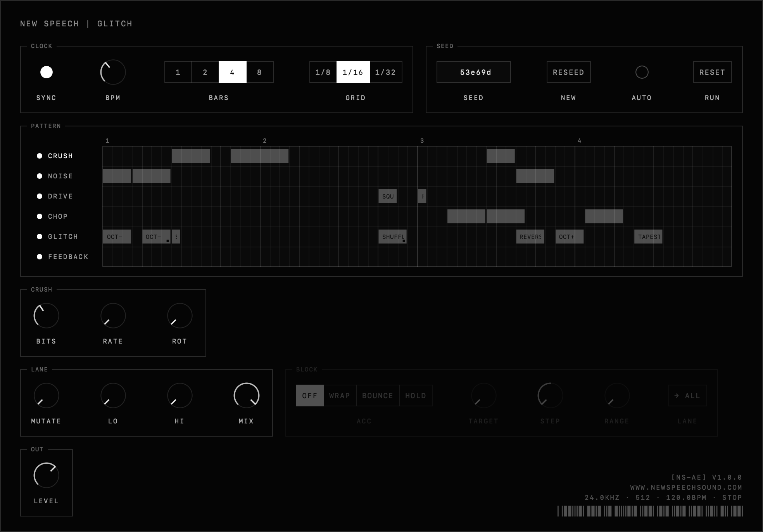This screenshot has height=532, width=763.
Task: Select the SQU block in DRIVE lane
Action: [x=388, y=196]
